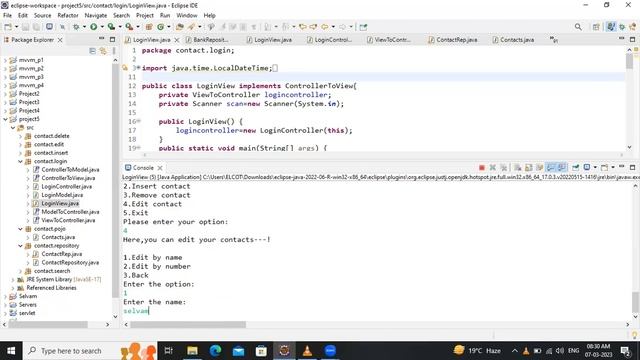
Task: Open Windows Start menu
Action: point(11,351)
